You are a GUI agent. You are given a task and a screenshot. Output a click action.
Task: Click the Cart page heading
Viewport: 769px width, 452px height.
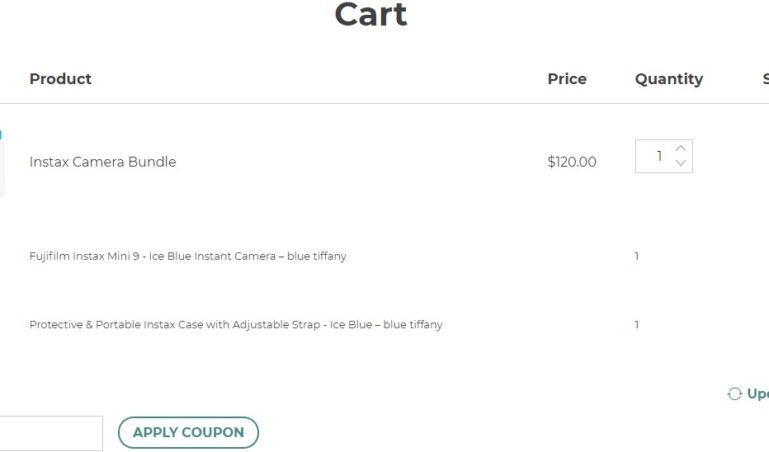pyautogui.click(x=370, y=15)
